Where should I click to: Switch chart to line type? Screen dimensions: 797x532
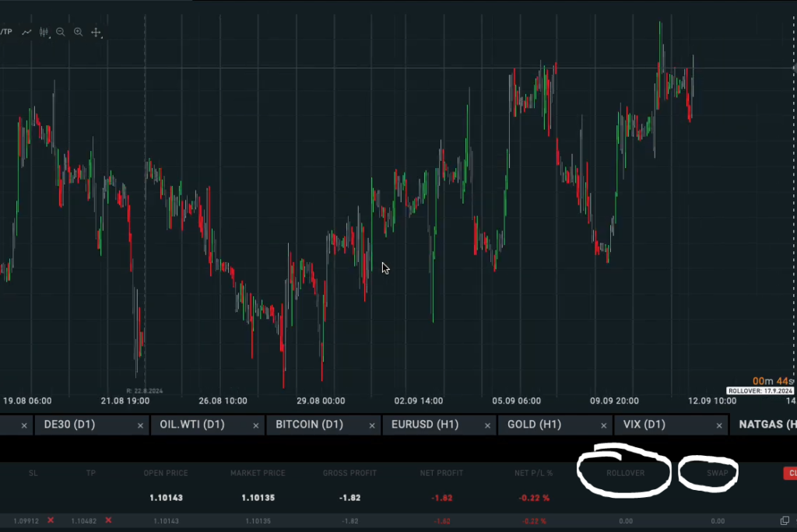(26, 32)
